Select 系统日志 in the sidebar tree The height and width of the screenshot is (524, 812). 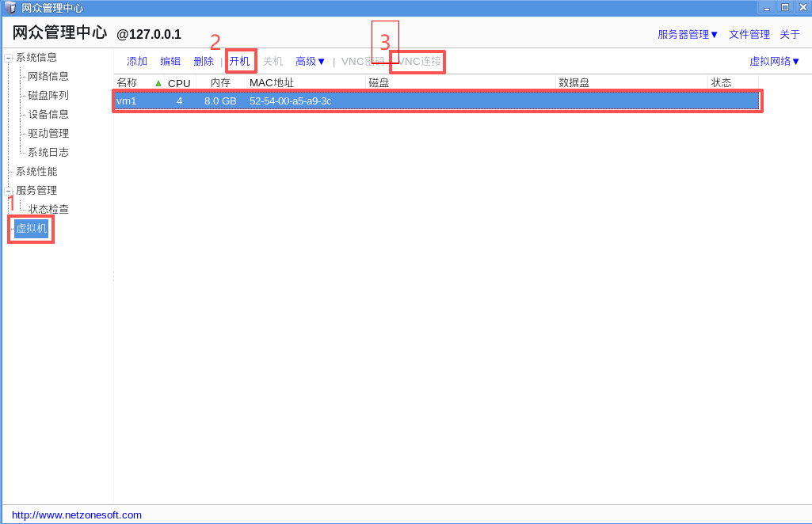(48, 152)
